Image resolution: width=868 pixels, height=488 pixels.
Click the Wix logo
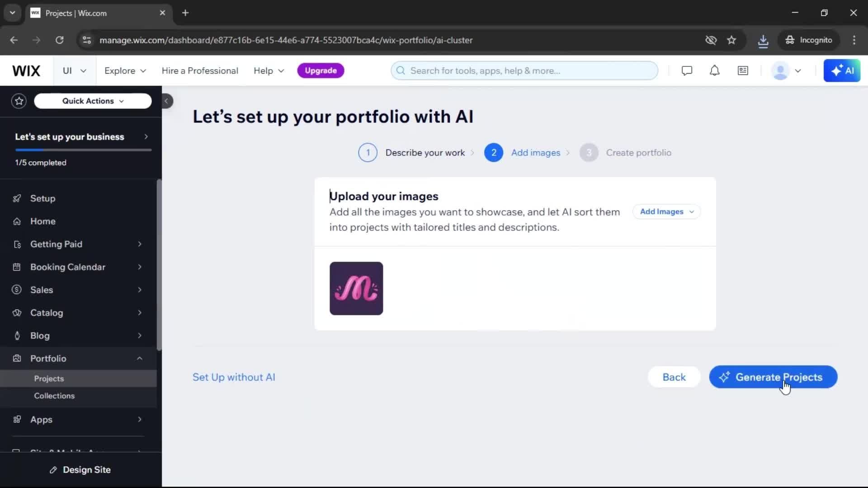(x=26, y=71)
